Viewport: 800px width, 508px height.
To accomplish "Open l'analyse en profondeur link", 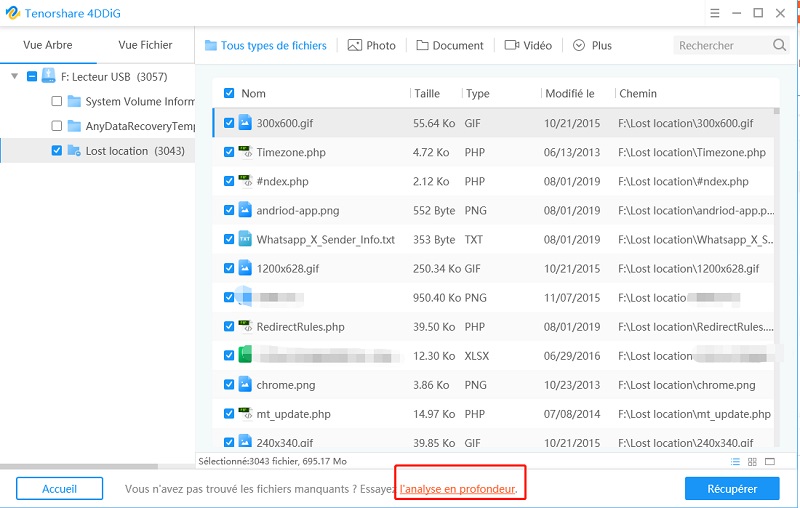I will click(x=458, y=489).
